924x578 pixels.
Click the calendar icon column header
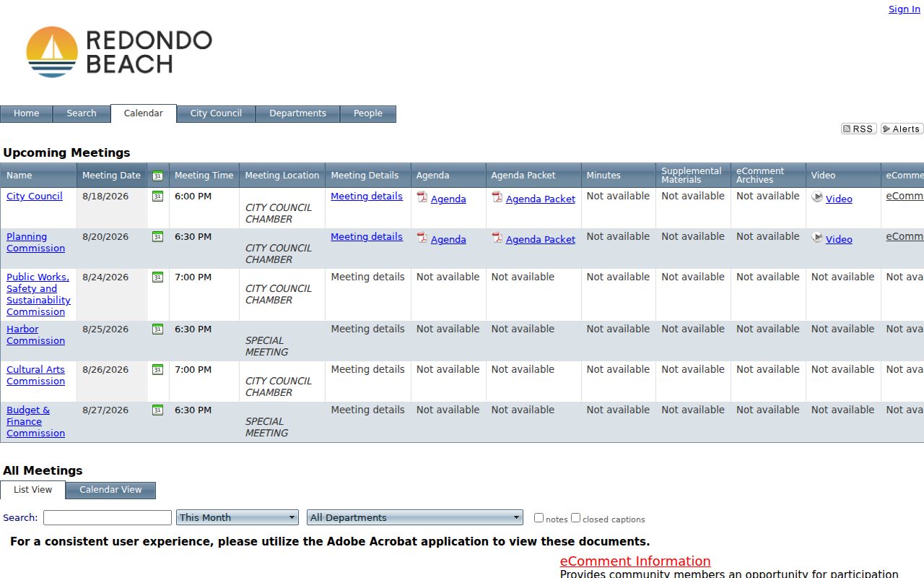[157, 176]
